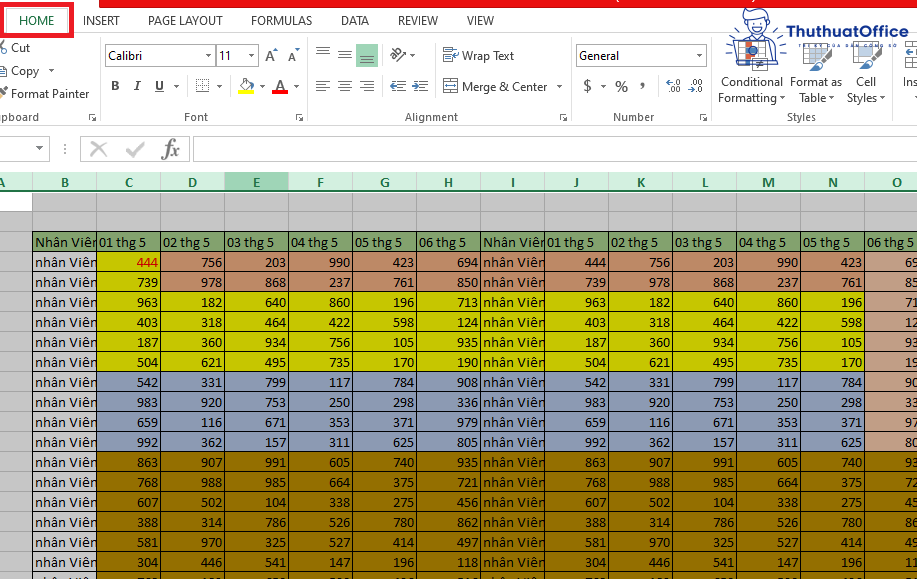Toggle bold formatting

coord(114,86)
